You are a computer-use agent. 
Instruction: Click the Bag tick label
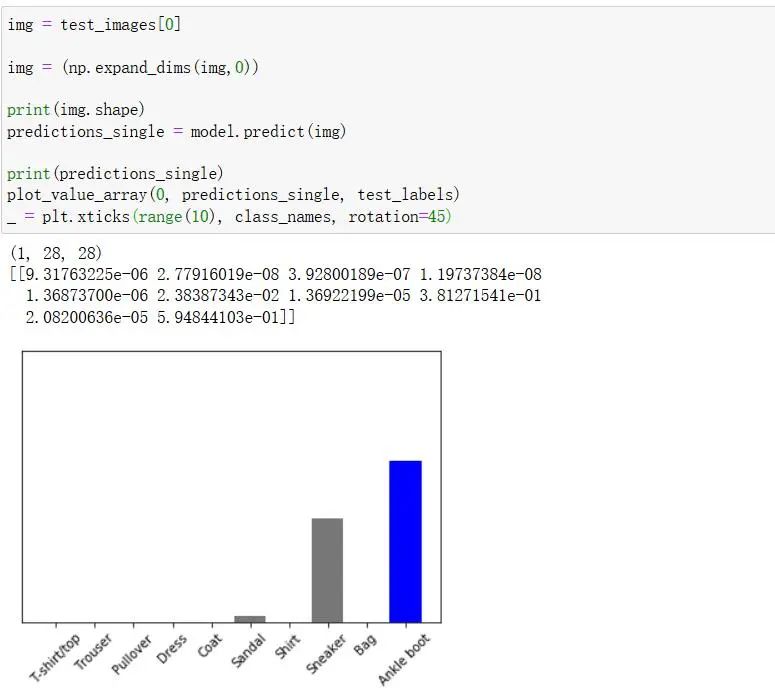click(366, 643)
